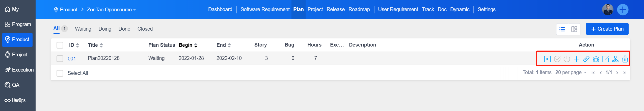Click the plus icon in the plan row
644x111 pixels.
pyautogui.click(x=576, y=59)
